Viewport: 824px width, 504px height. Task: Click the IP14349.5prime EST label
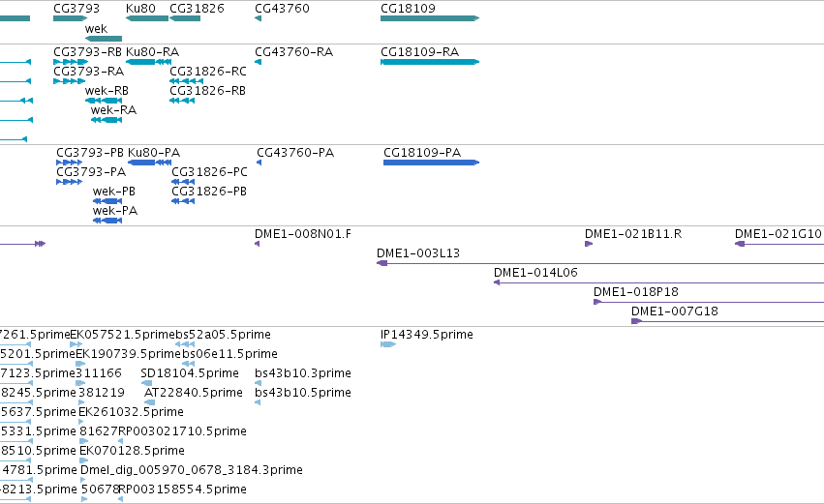pyautogui.click(x=427, y=335)
